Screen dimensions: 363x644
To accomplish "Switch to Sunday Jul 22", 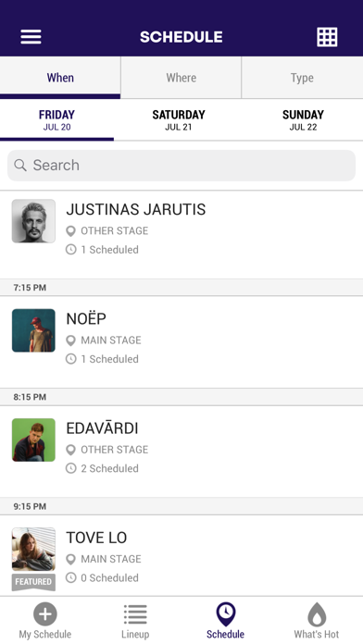I will tap(303, 120).
